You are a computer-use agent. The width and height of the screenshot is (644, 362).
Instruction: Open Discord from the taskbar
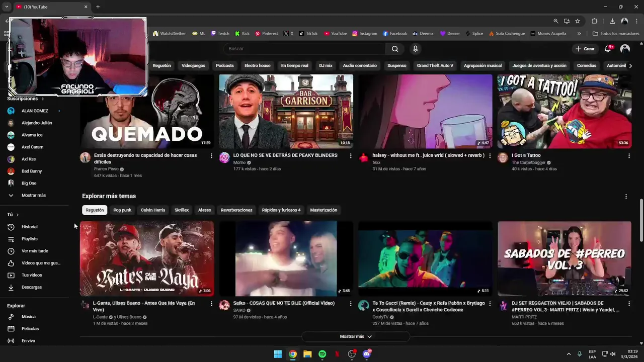pos(367,354)
